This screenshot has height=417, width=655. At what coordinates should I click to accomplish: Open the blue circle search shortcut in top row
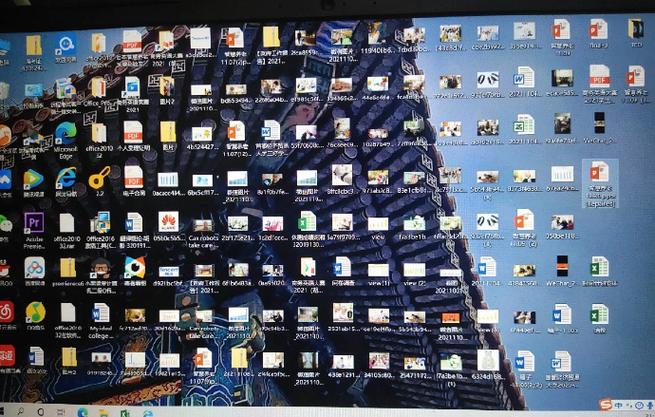coord(66,46)
